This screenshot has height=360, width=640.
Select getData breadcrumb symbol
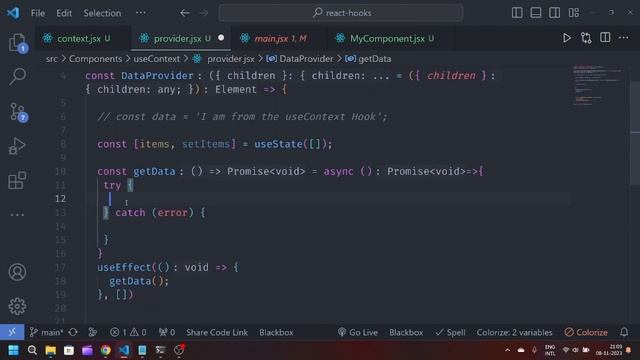point(375,59)
